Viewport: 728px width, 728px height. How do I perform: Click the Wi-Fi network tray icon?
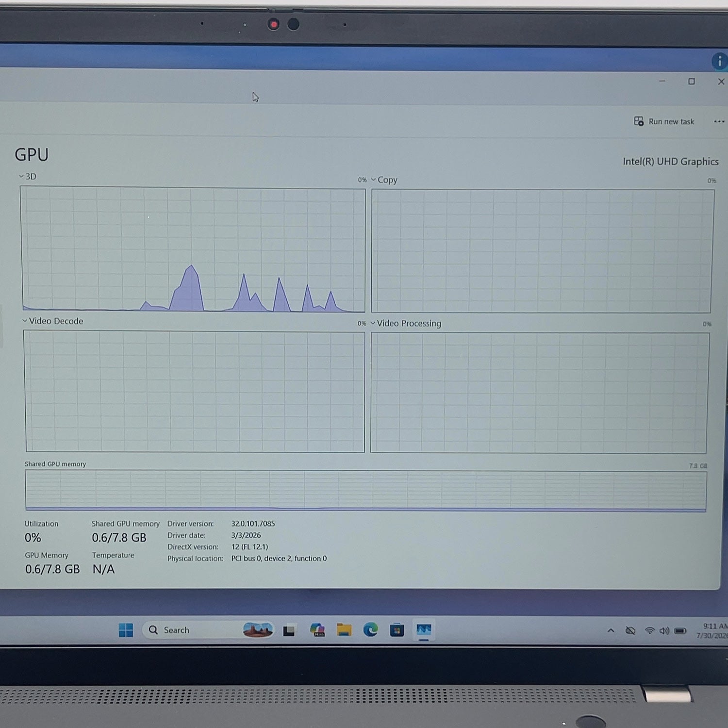649,630
